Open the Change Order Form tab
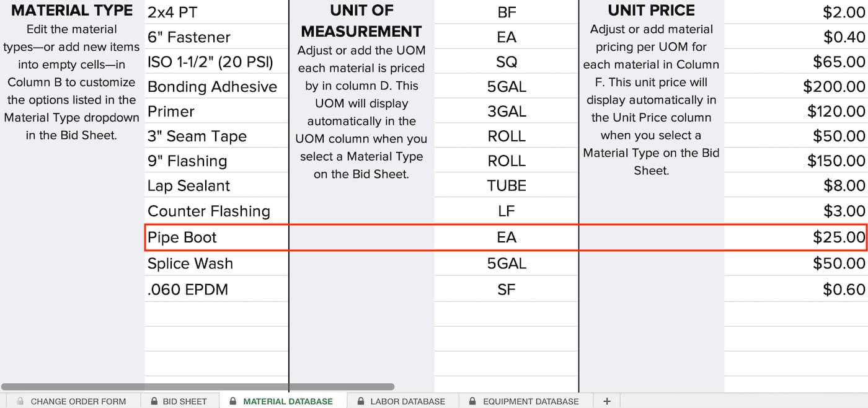The width and height of the screenshot is (868, 408). [x=78, y=401]
